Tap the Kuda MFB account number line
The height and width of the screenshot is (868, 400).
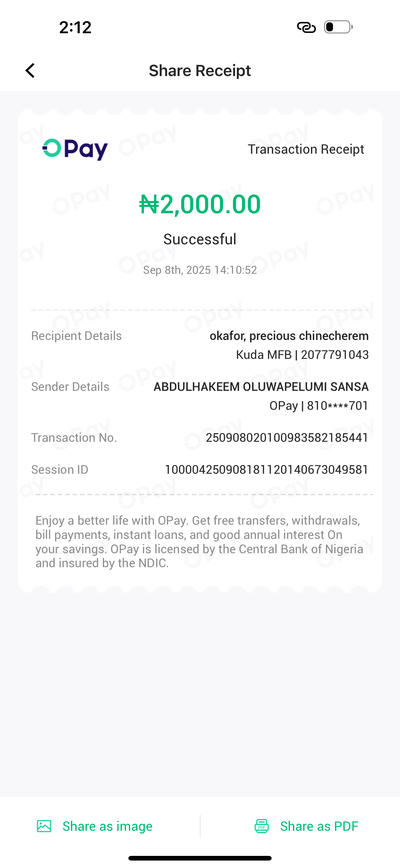coord(302,355)
